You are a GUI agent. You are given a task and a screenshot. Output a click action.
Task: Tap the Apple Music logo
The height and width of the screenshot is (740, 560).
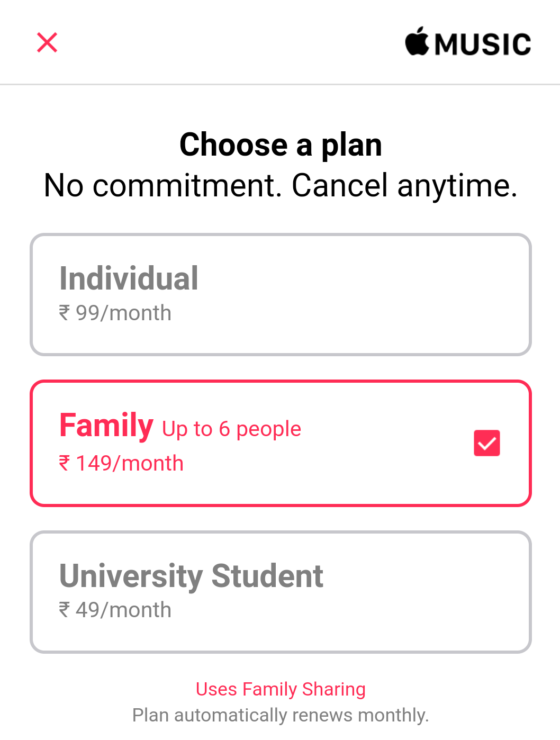pyautogui.click(x=468, y=42)
